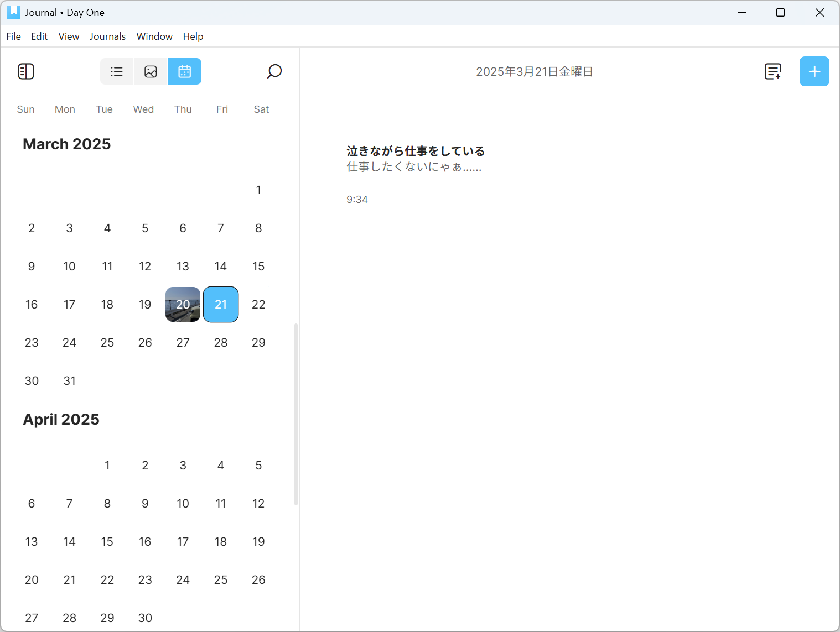Select April 1 in the calendar
The height and width of the screenshot is (632, 840).
tap(107, 465)
